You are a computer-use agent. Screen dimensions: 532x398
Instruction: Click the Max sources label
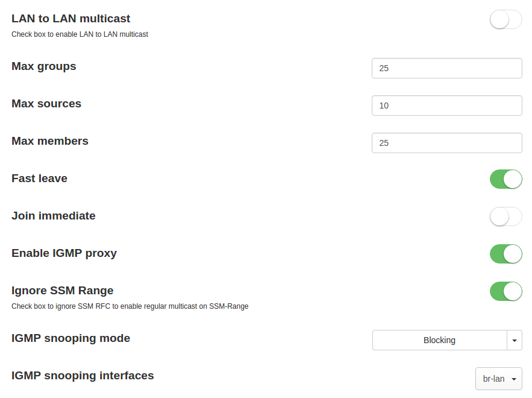pyautogui.click(x=46, y=104)
